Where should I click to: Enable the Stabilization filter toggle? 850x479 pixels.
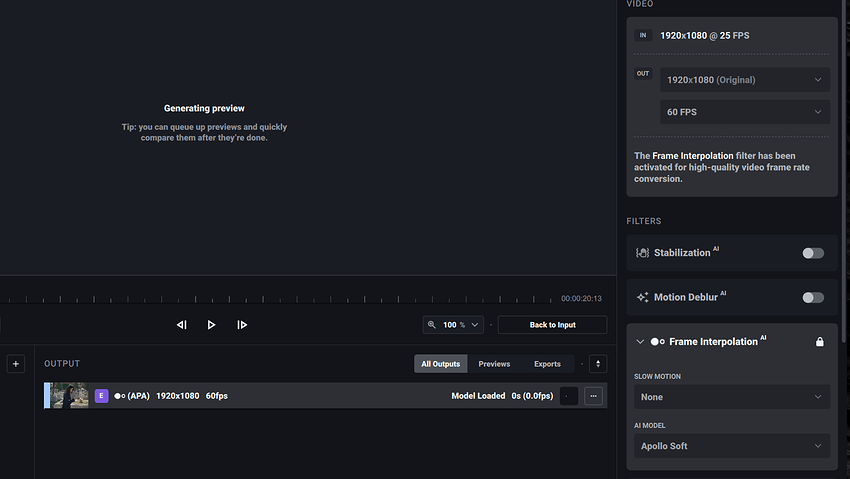[813, 253]
